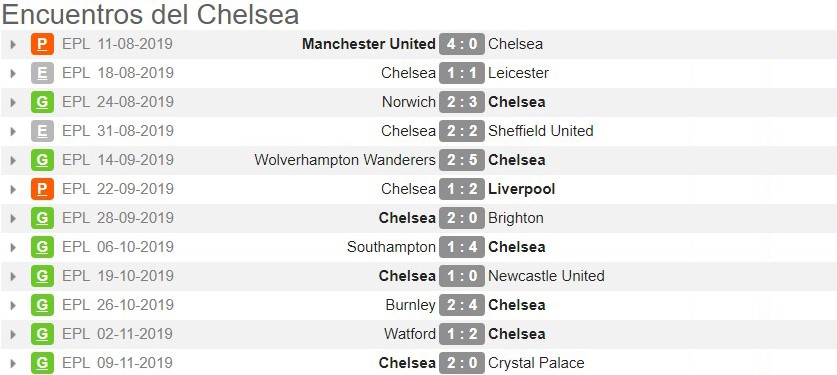Click the green G badge for Norwich match
Image resolution: width=837 pixels, height=375 pixels.
coord(42,102)
